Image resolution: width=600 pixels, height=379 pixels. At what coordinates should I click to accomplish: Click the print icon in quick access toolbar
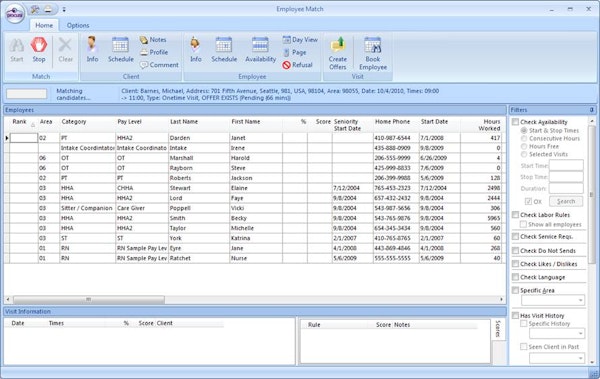click(48, 10)
